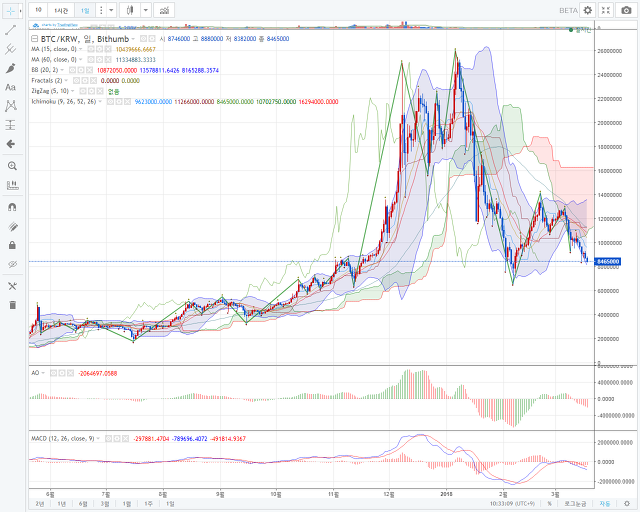
Task: Open settings for MA (15, close, 0)
Action: pos(99,49)
